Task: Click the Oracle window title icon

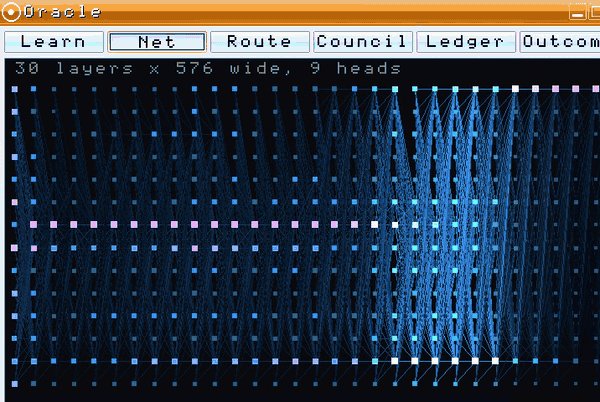Action: 11,12
